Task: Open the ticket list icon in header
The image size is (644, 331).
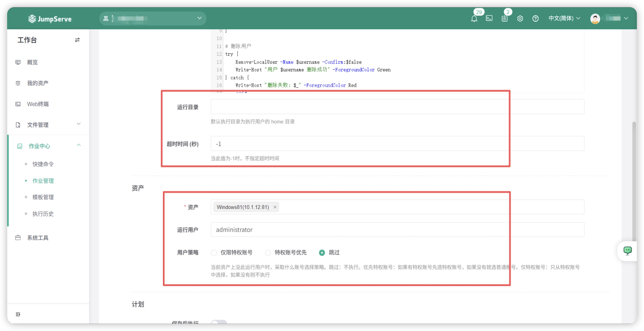Action: 505,19
